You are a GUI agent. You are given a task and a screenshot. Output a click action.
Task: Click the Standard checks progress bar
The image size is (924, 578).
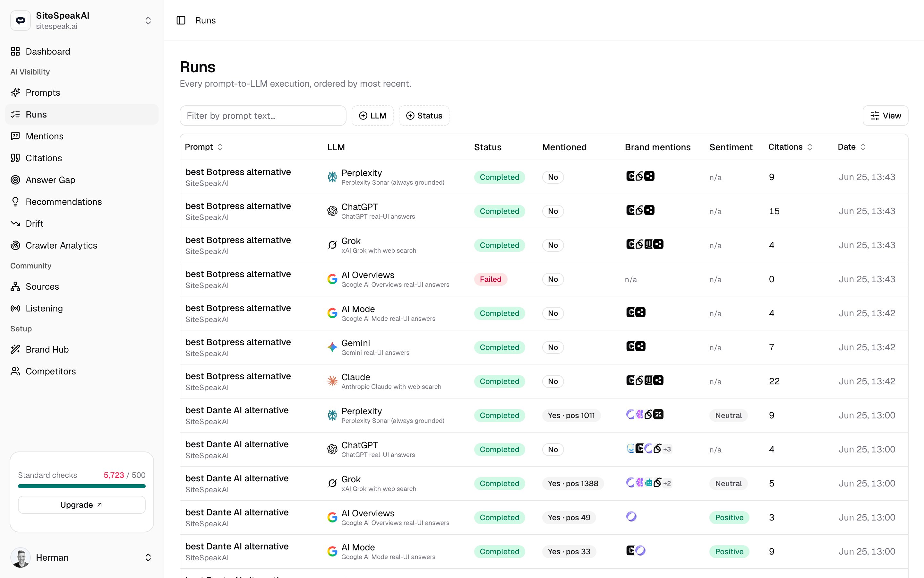coord(82,486)
